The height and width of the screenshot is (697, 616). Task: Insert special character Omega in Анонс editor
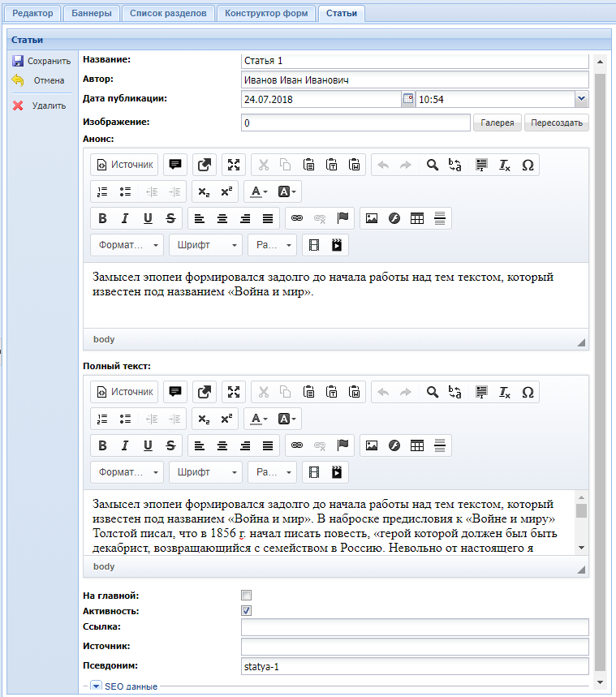point(528,165)
